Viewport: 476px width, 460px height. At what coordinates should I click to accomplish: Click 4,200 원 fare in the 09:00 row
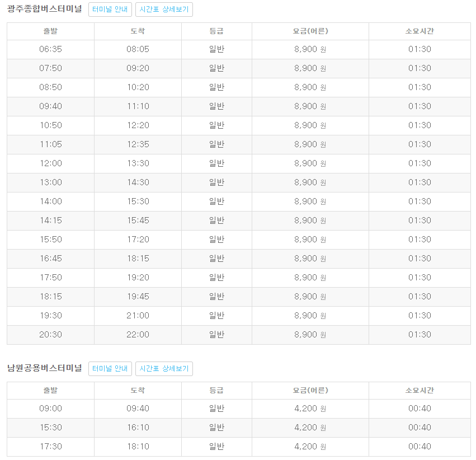310,409
